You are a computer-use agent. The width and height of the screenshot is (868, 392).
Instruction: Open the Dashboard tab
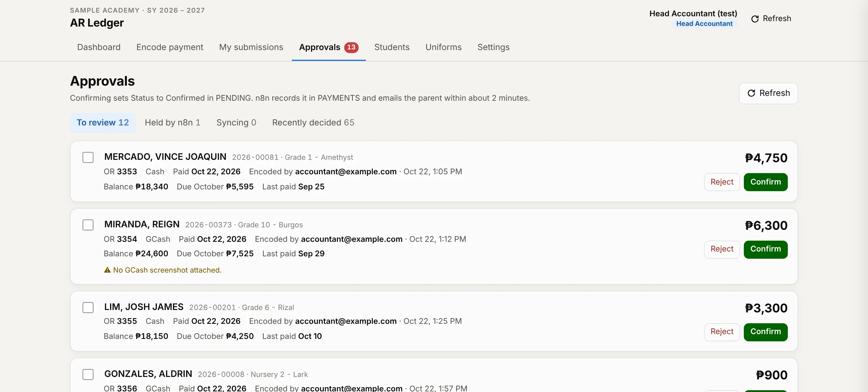[x=99, y=47]
